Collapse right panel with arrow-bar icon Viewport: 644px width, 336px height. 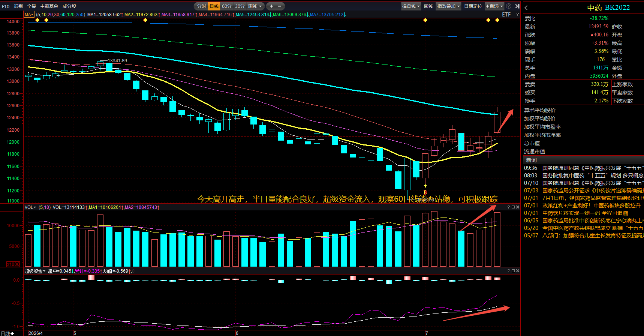(x=517, y=6)
